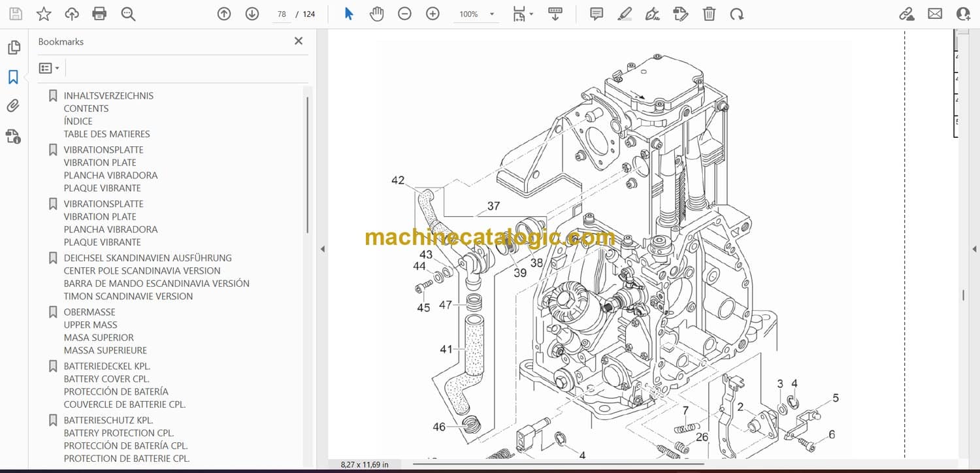This screenshot has width=980, height=473.
Task: Collapse the left navigation pane arrow
Action: pyautogui.click(x=321, y=249)
